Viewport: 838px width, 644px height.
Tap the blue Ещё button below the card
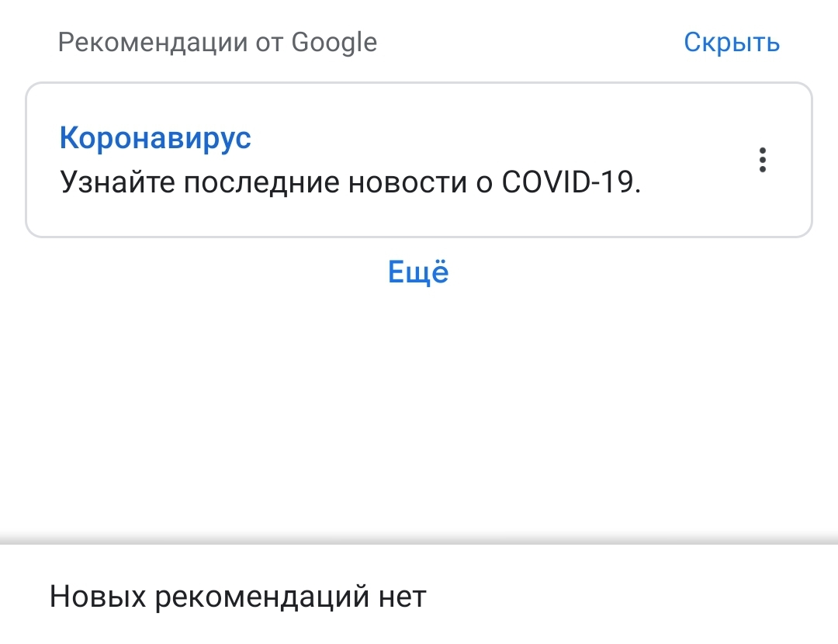coord(418,272)
